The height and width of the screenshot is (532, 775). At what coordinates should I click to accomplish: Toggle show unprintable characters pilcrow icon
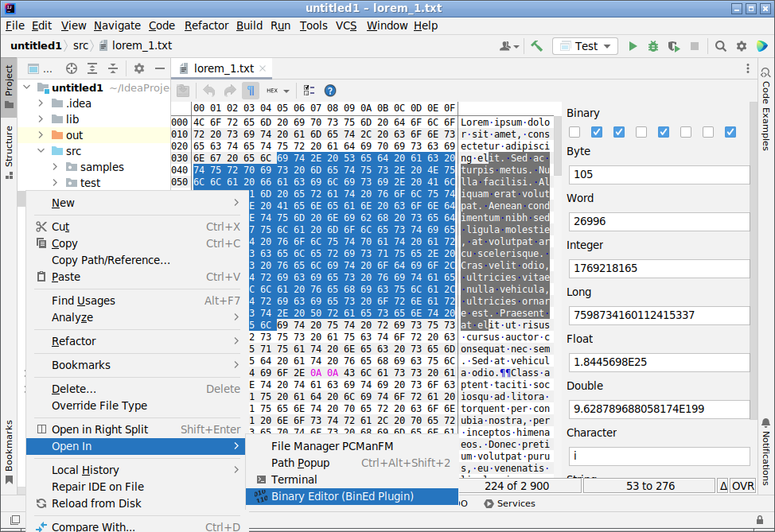[251, 91]
